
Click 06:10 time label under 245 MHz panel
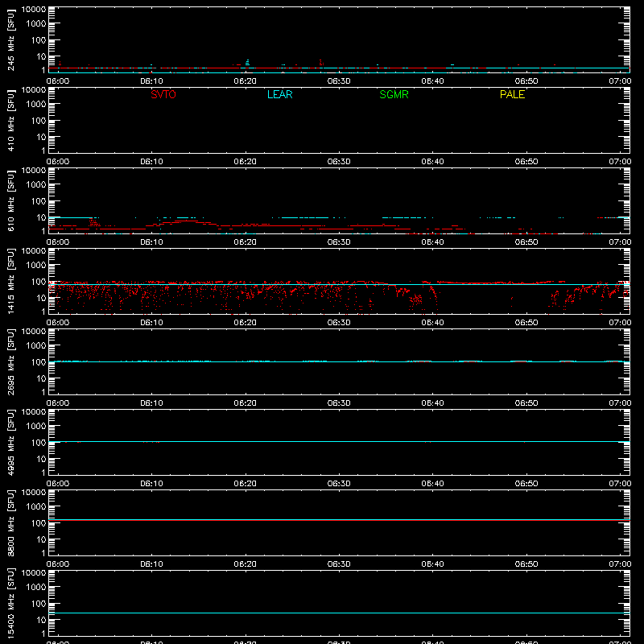[x=151, y=81]
